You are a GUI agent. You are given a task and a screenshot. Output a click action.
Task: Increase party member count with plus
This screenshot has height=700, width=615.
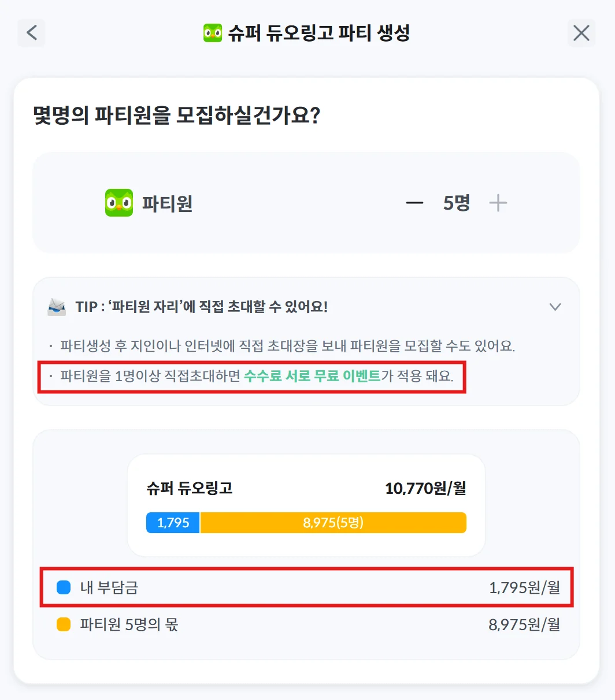coord(498,203)
